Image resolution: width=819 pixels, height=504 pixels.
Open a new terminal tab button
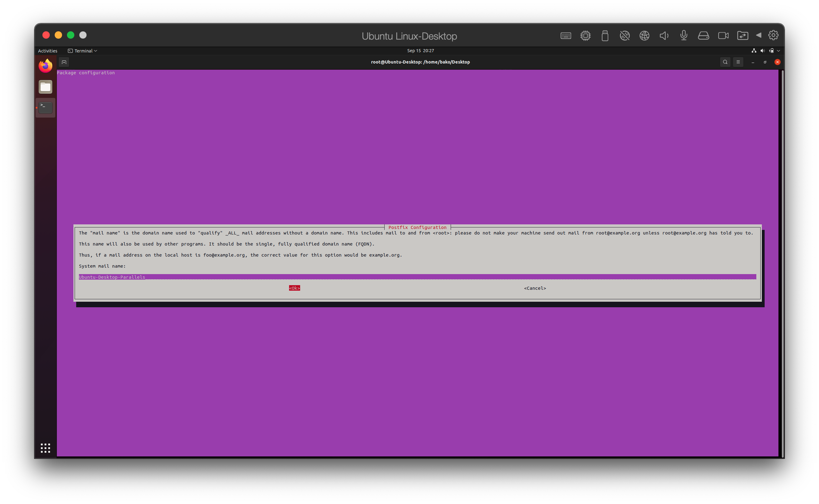[x=64, y=62]
